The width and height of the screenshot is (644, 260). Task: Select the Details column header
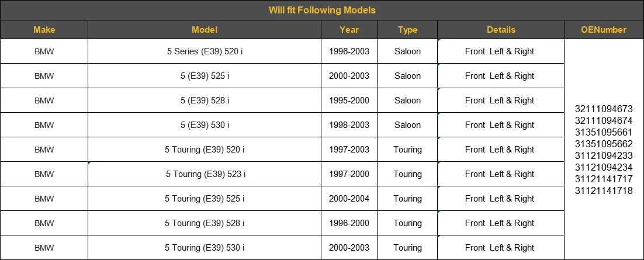[x=501, y=30]
